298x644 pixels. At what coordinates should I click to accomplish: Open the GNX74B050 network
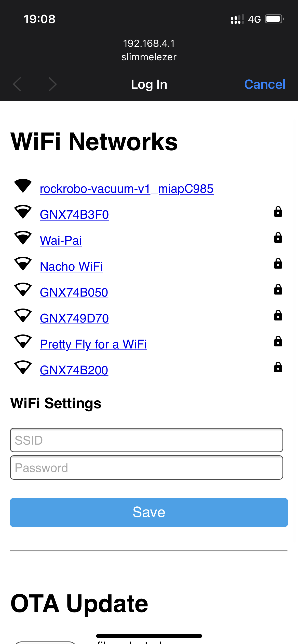[74, 292]
